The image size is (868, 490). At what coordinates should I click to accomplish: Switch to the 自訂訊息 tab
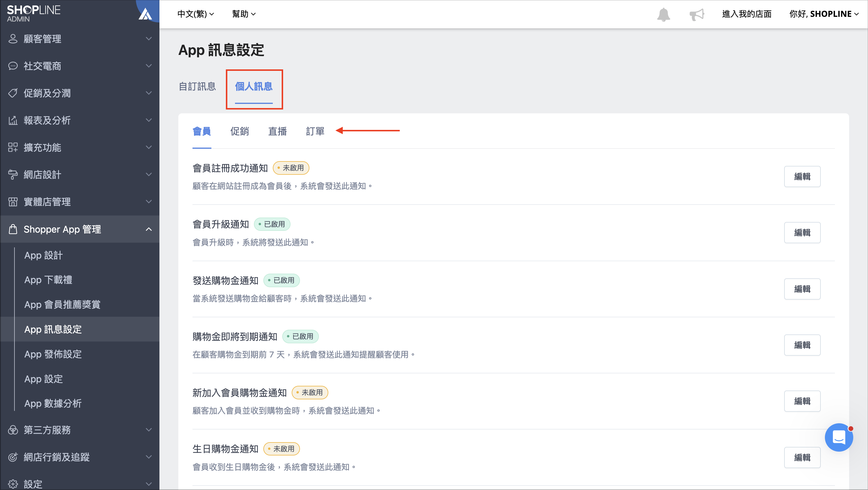point(197,86)
